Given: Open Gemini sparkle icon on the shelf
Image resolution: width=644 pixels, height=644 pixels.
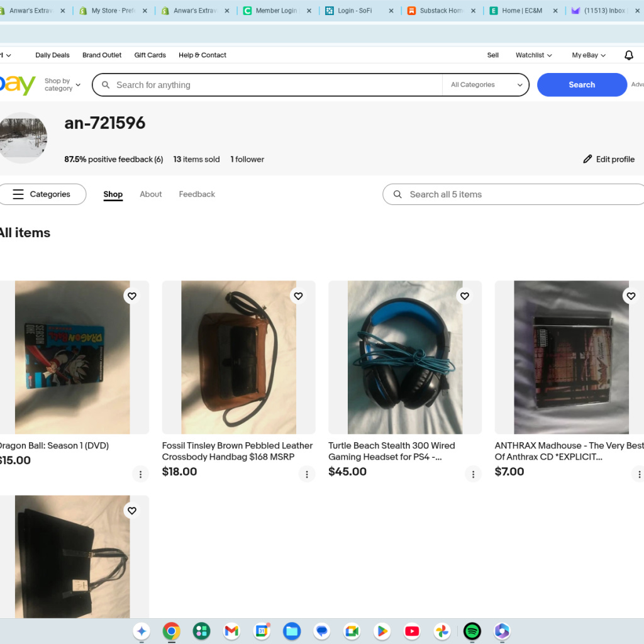Looking at the screenshot, I should [x=142, y=631].
